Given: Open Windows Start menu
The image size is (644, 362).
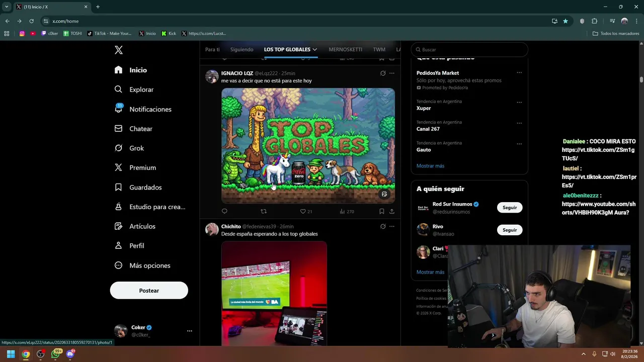Looking at the screenshot, I should click(11, 354).
